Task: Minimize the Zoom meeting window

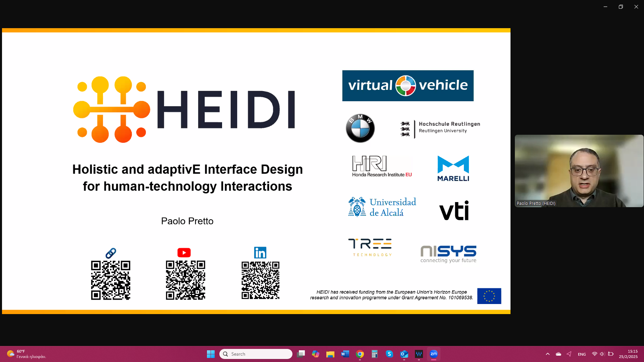Action: coord(605,7)
